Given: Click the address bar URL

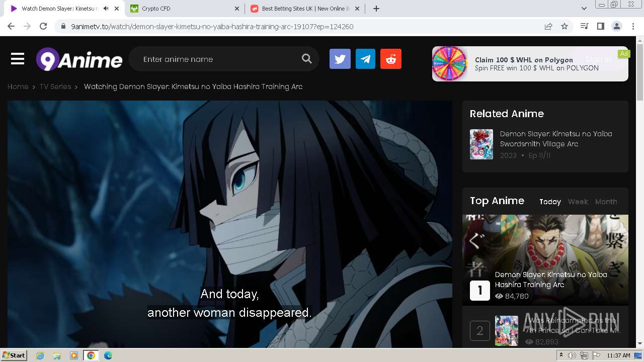Looking at the screenshot, I should coord(212,27).
